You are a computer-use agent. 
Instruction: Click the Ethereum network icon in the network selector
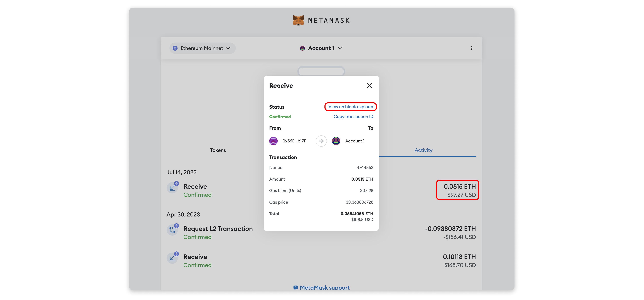(175, 48)
